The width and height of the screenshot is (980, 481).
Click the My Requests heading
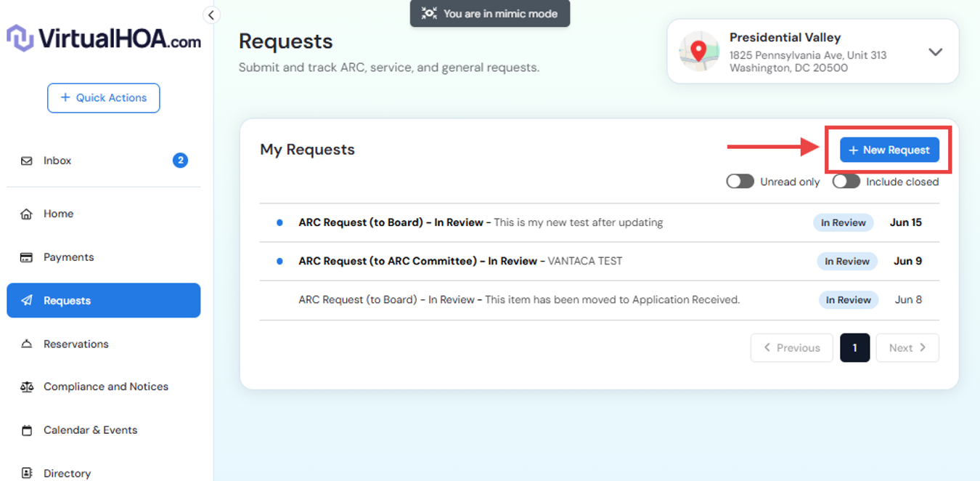tap(308, 150)
